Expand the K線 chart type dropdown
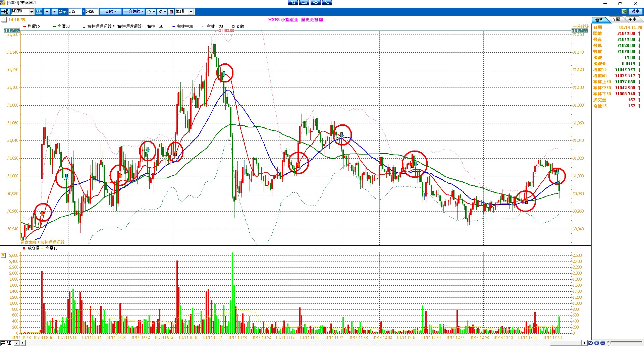The height and width of the screenshot is (346, 644). click(111, 11)
